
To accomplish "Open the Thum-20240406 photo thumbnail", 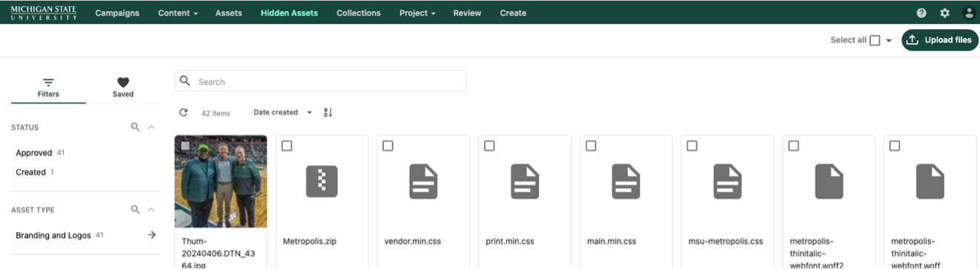I will 220,181.
